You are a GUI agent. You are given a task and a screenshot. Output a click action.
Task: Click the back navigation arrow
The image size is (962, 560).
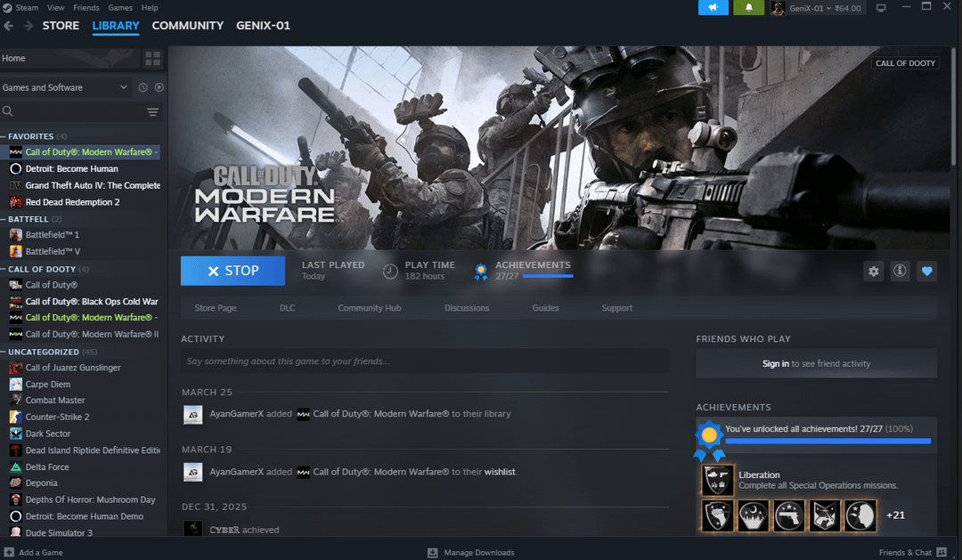pyautogui.click(x=9, y=26)
